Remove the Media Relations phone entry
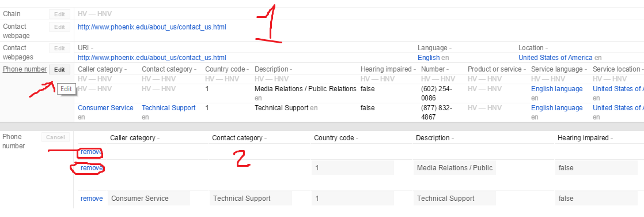 click(x=92, y=168)
